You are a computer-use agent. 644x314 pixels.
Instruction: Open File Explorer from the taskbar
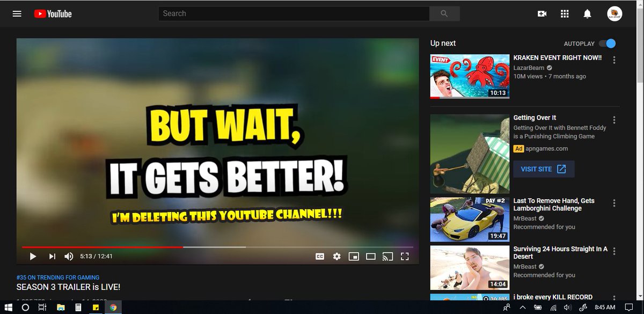pyautogui.click(x=61, y=308)
